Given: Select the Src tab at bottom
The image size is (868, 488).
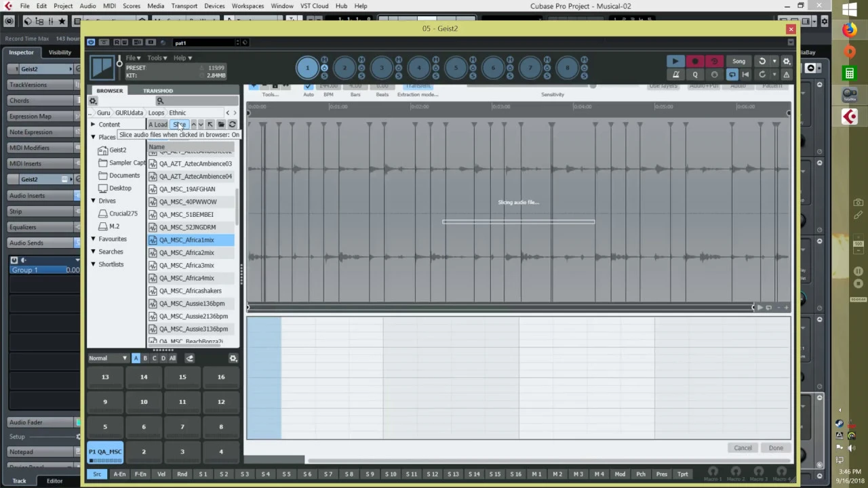Looking at the screenshot, I should tap(97, 474).
